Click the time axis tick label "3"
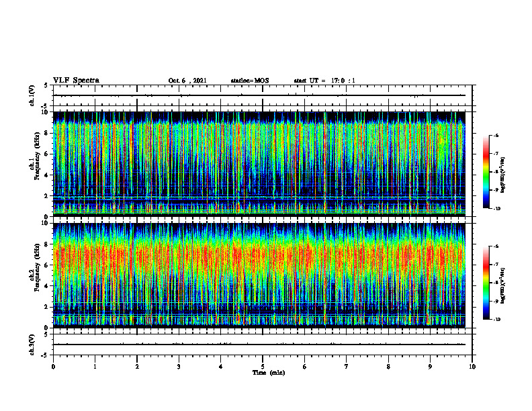Image resolution: width=532 pixels, height=411 pixels. tap(179, 367)
